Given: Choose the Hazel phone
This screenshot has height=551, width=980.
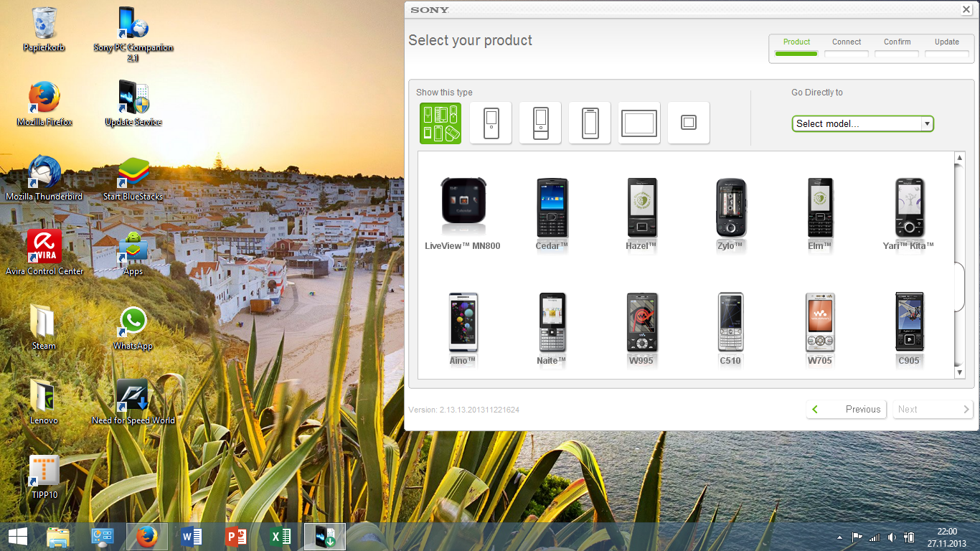Looking at the screenshot, I should [641, 215].
